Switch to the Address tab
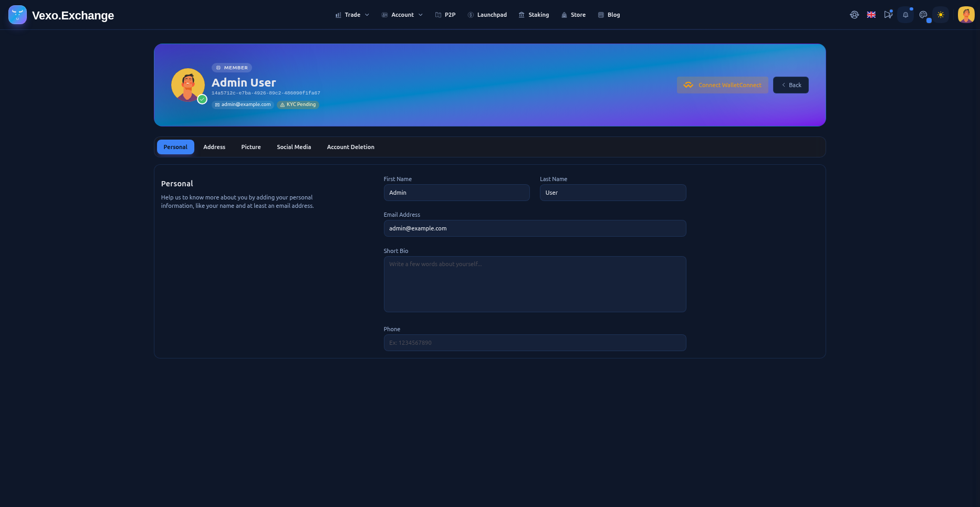980x507 pixels. pyautogui.click(x=214, y=147)
